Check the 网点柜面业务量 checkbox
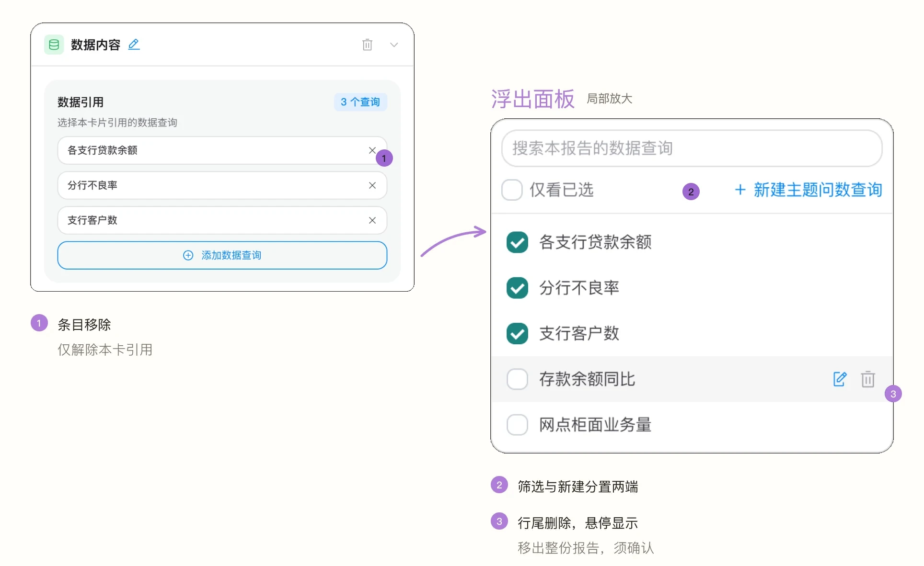 (x=517, y=425)
